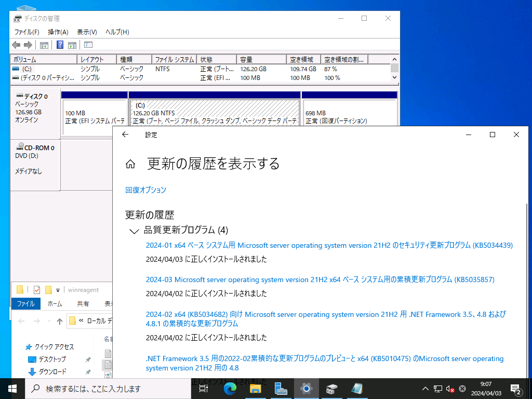Viewport: 532px width, 399px height.
Task: Open Server Manager from the taskbar
Action: point(281,389)
